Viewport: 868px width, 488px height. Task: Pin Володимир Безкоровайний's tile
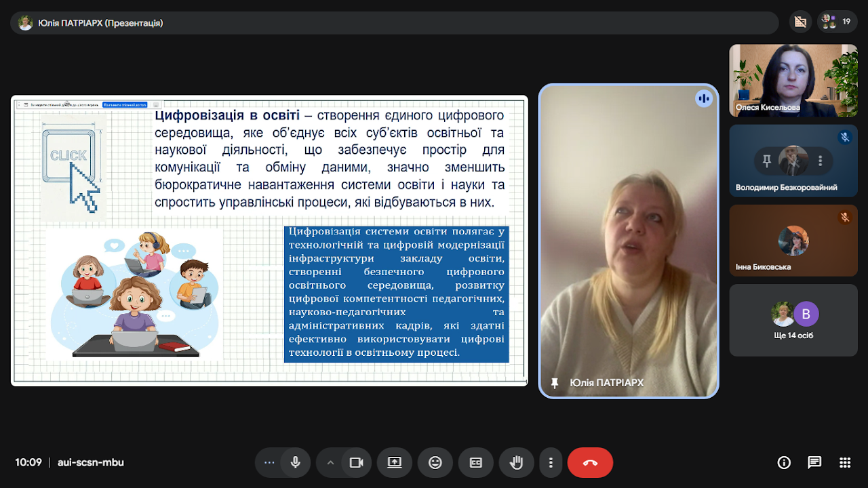767,161
